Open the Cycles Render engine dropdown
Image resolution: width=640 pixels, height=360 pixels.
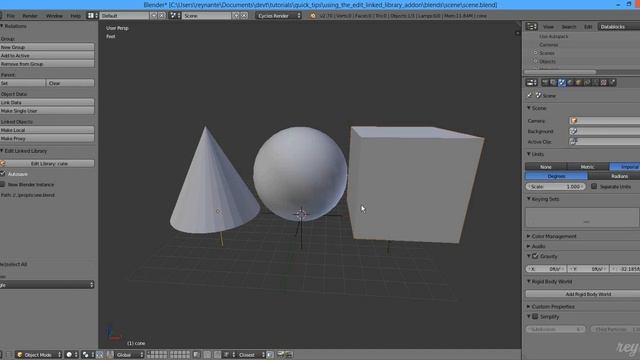click(x=279, y=16)
